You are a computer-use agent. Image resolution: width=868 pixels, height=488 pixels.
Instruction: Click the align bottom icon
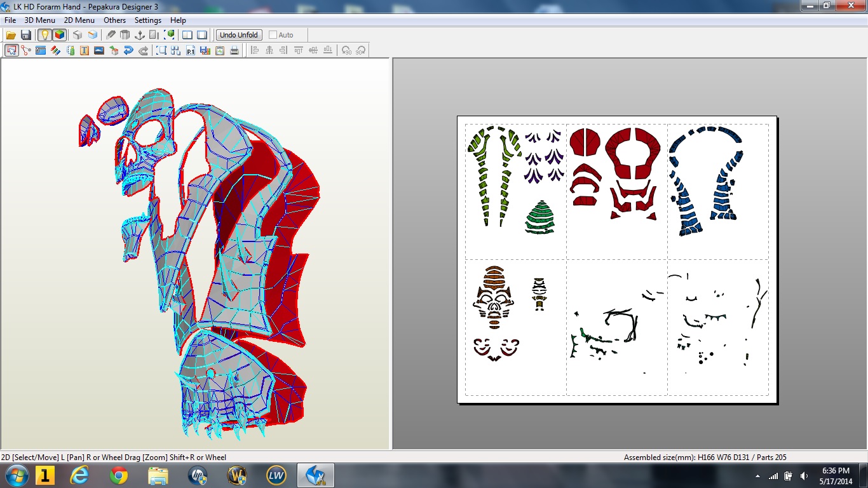pos(328,50)
